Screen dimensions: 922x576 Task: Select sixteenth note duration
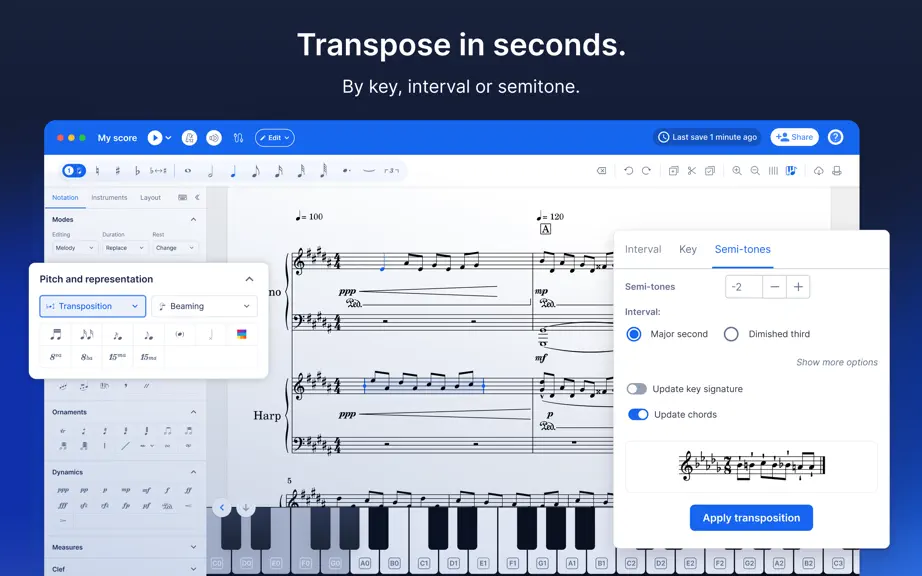tap(279, 171)
